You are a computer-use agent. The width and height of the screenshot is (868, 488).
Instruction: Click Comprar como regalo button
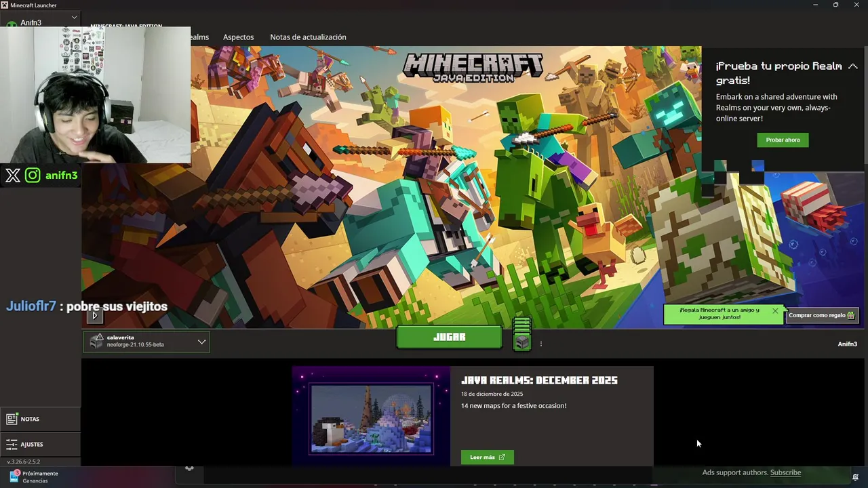[822, 315]
